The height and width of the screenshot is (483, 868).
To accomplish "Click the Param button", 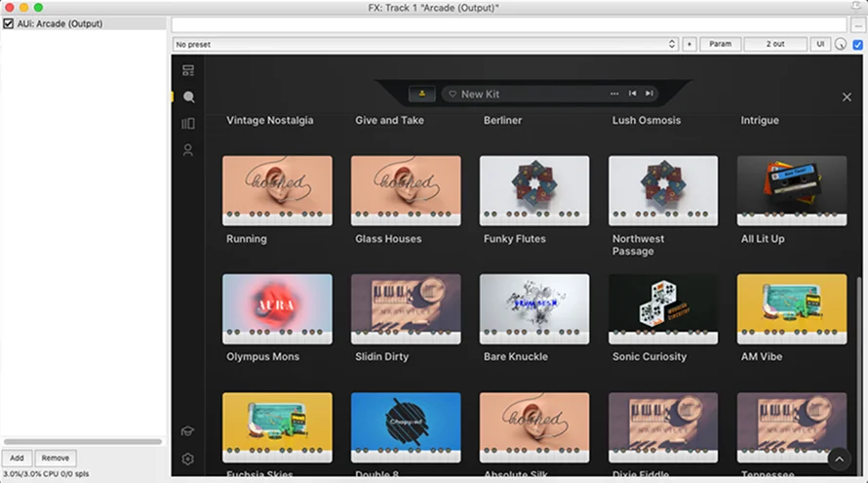I will tap(720, 44).
